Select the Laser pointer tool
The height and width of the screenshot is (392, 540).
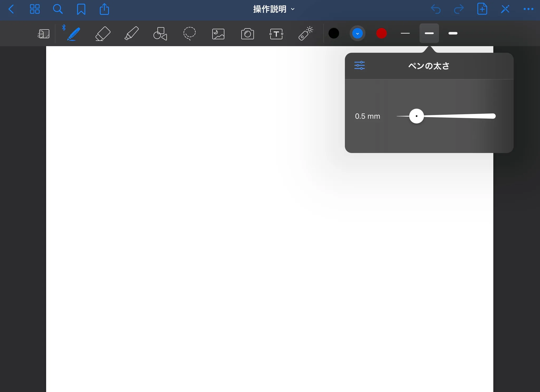pyautogui.click(x=306, y=34)
